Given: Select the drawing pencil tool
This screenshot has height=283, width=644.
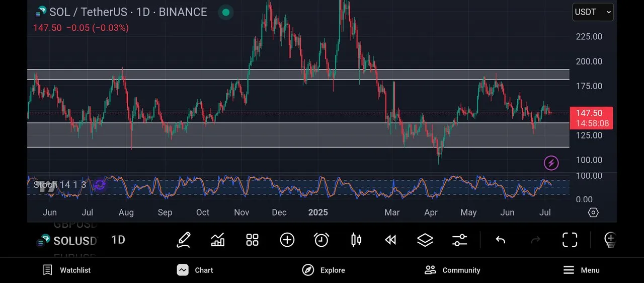Looking at the screenshot, I should pos(184,240).
